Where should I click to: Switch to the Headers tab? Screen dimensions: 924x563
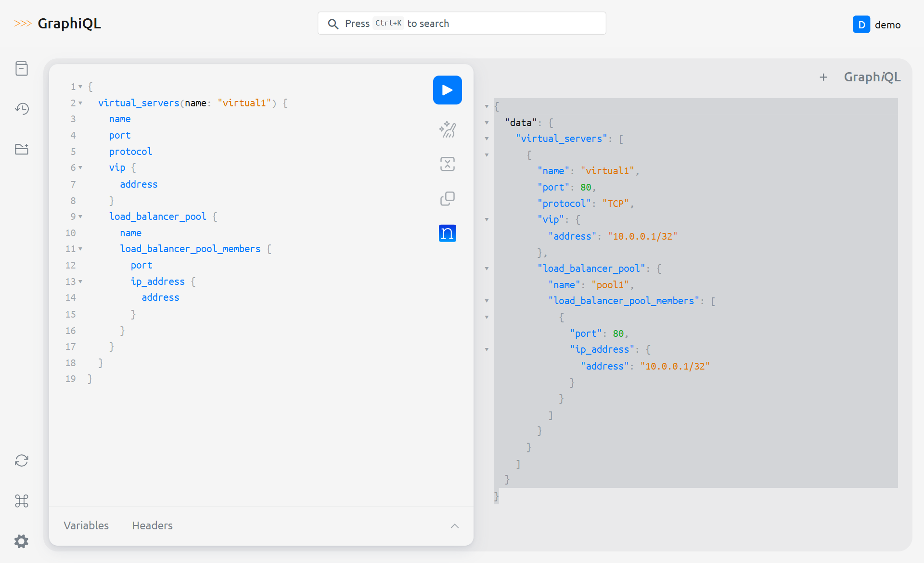[x=152, y=525]
